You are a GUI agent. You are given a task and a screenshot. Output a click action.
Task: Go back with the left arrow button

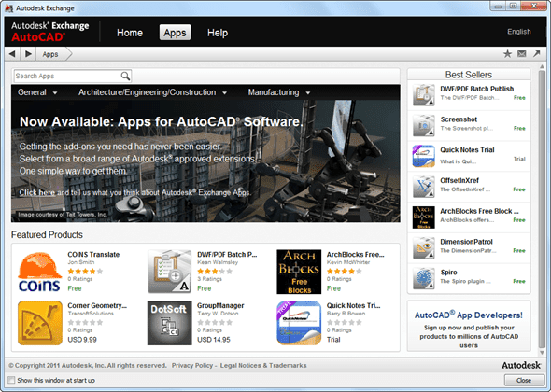tap(12, 54)
